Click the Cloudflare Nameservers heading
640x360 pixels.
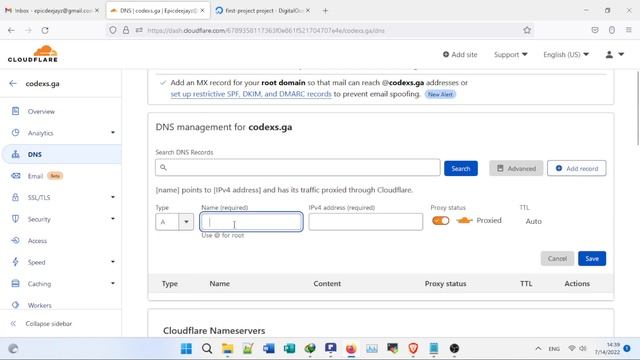214,331
